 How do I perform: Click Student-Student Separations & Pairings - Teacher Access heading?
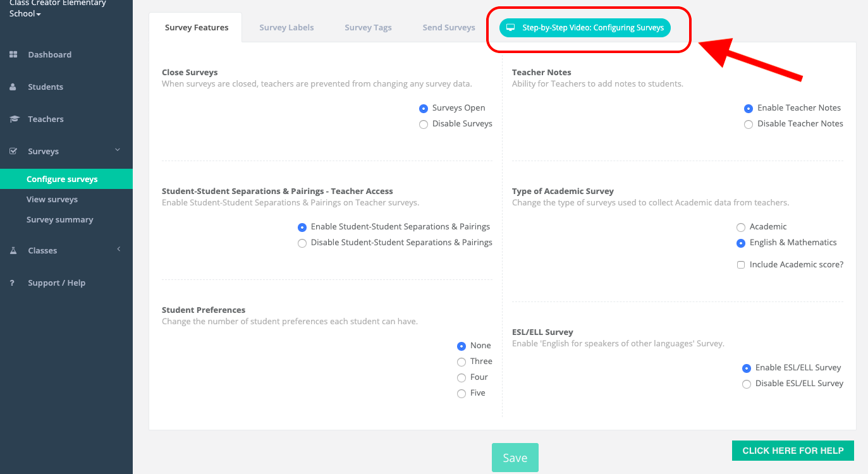278,191
